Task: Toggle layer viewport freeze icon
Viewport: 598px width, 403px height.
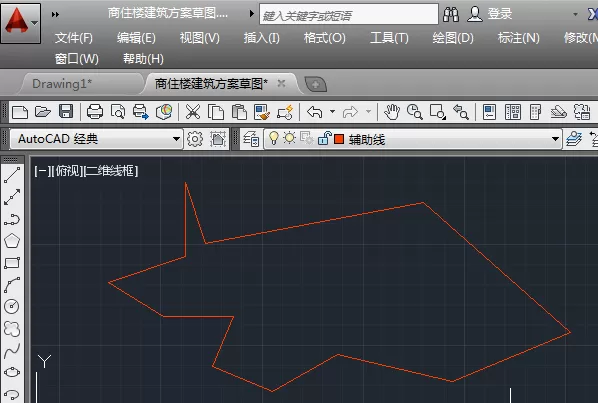Action: pyautogui.click(x=306, y=138)
